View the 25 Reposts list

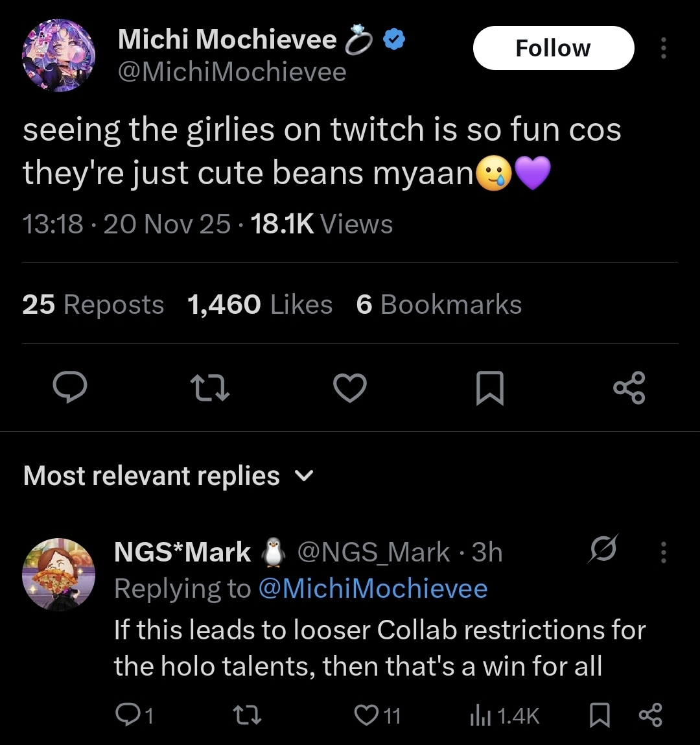pyautogui.click(x=93, y=304)
